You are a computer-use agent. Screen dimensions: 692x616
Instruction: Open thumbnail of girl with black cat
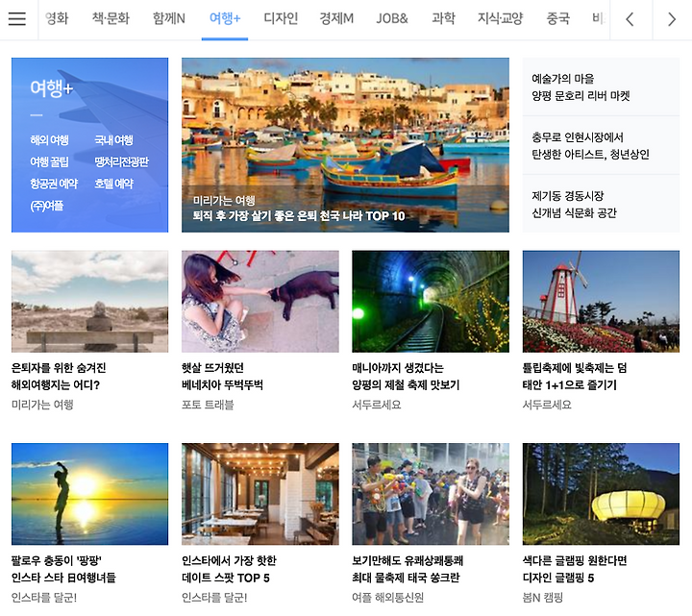coord(260,302)
